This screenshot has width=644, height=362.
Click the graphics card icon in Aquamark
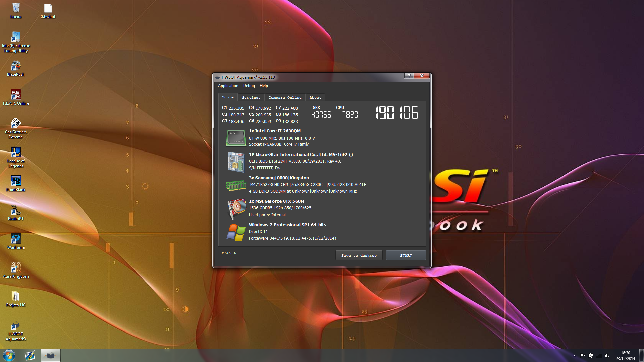[x=236, y=208]
